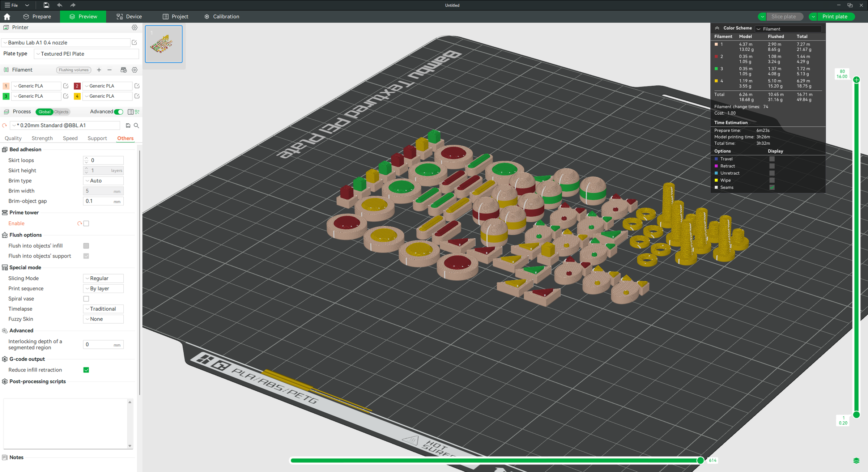Click the home icon
The image size is (868, 472).
point(7,17)
